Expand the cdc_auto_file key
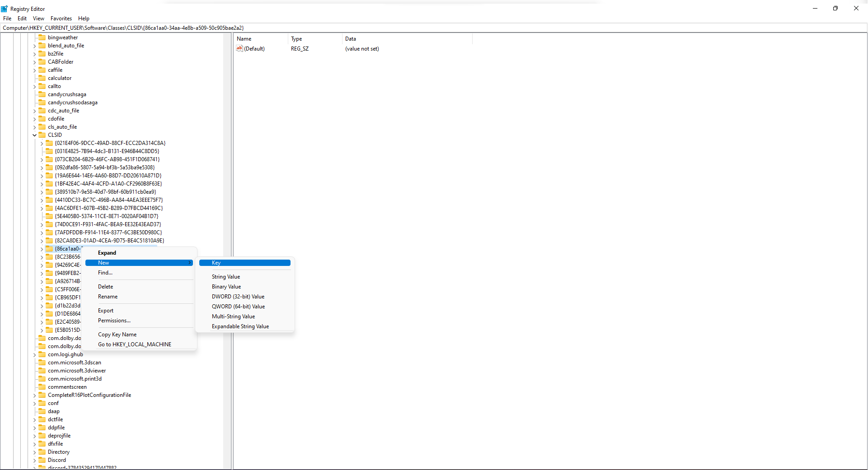This screenshot has width=868, height=470. [x=34, y=111]
